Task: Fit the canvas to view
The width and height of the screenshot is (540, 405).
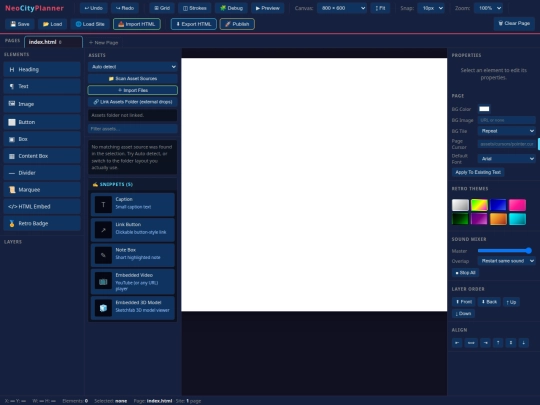Action: (x=380, y=8)
